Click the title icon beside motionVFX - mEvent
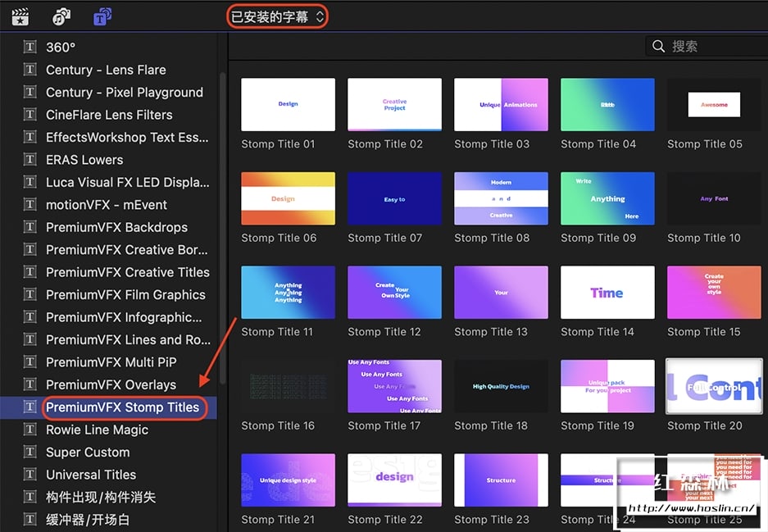Image resolution: width=768 pixels, height=532 pixels. pos(30,205)
